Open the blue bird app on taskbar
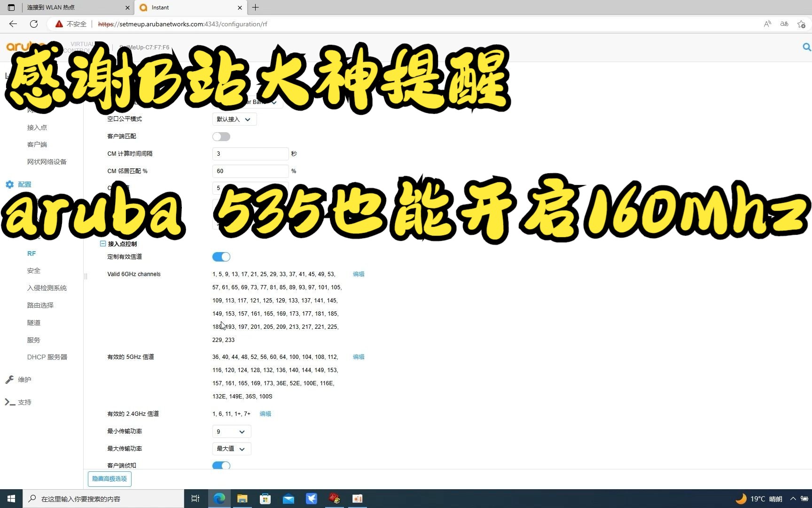812x508 pixels. coord(311,499)
